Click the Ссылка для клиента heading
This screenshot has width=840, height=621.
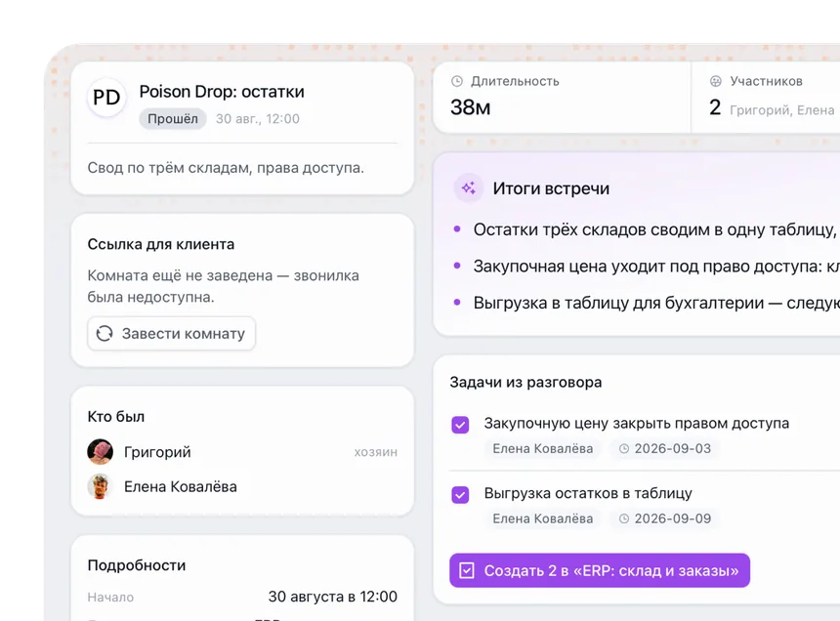(x=161, y=244)
